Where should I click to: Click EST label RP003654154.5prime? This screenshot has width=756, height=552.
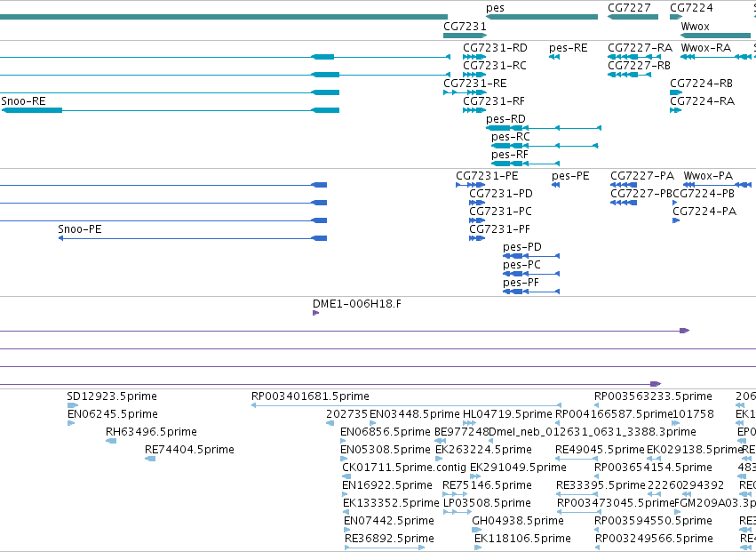click(653, 468)
